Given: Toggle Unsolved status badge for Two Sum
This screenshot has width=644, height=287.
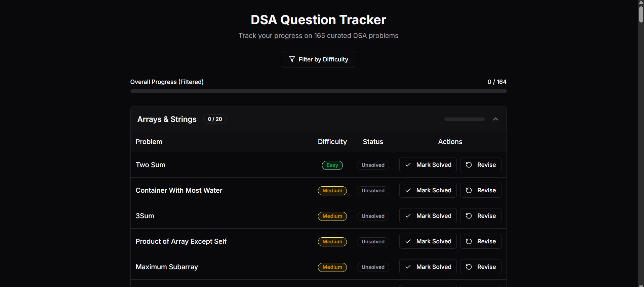Looking at the screenshot, I should [x=373, y=165].
